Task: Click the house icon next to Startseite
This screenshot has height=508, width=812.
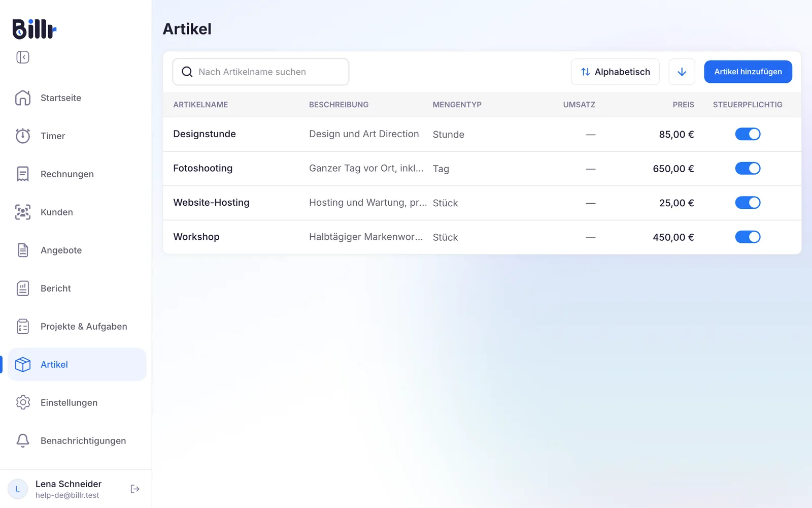Action: (23, 98)
